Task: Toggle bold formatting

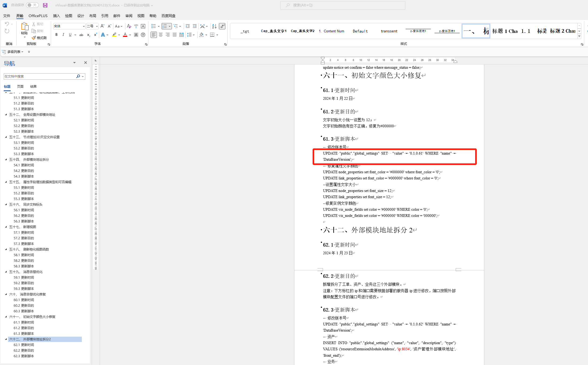Action: pos(56,35)
